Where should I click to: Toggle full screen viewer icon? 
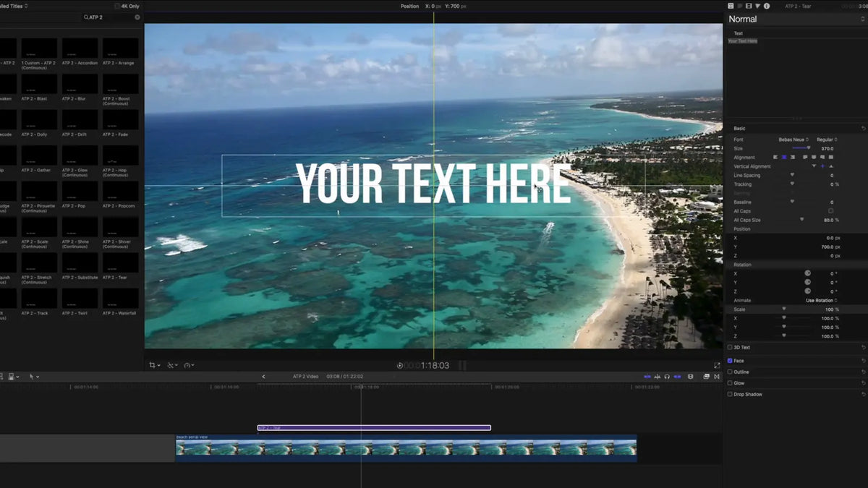pyautogui.click(x=717, y=365)
